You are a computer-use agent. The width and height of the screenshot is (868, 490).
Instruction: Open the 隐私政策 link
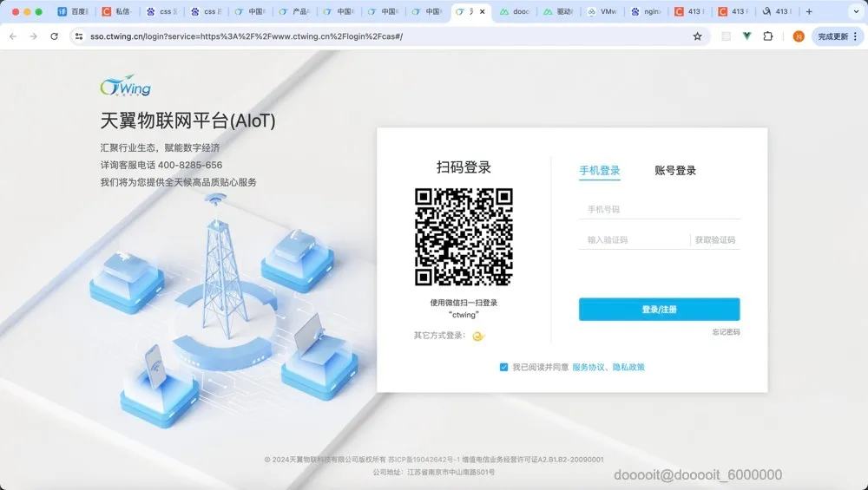point(628,367)
